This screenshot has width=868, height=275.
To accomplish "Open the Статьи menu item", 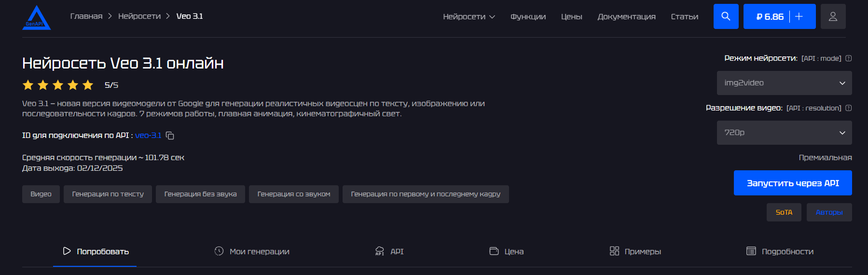I will 685,16.
